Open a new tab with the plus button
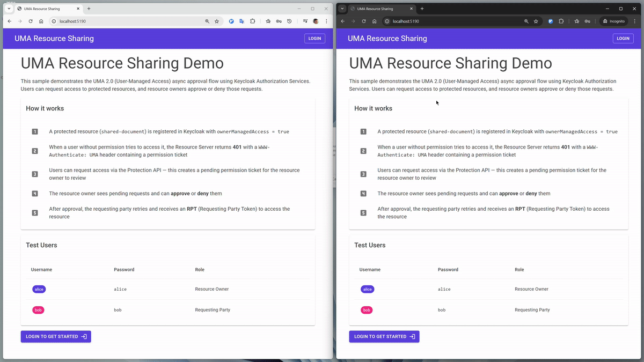The width and height of the screenshot is (644, 362). [89, 9]
